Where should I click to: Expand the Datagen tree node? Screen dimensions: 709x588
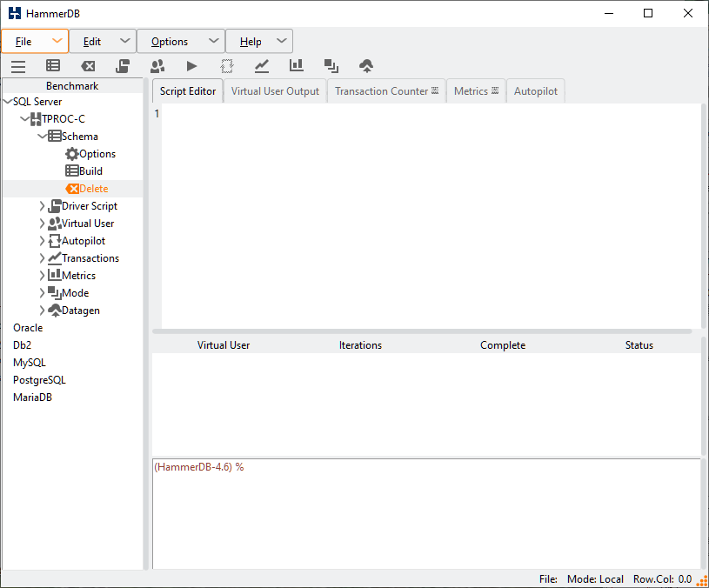point(42,311)
